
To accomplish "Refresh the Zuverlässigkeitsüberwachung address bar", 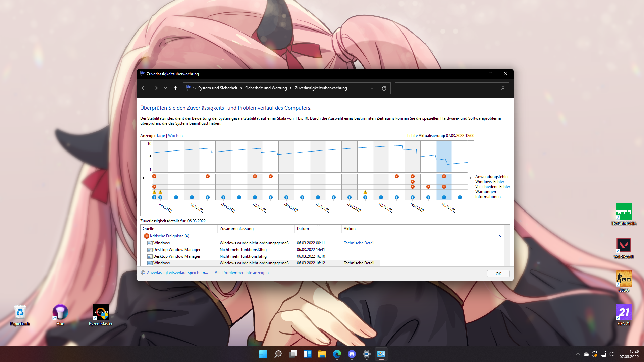I will [x=384, y=88].
